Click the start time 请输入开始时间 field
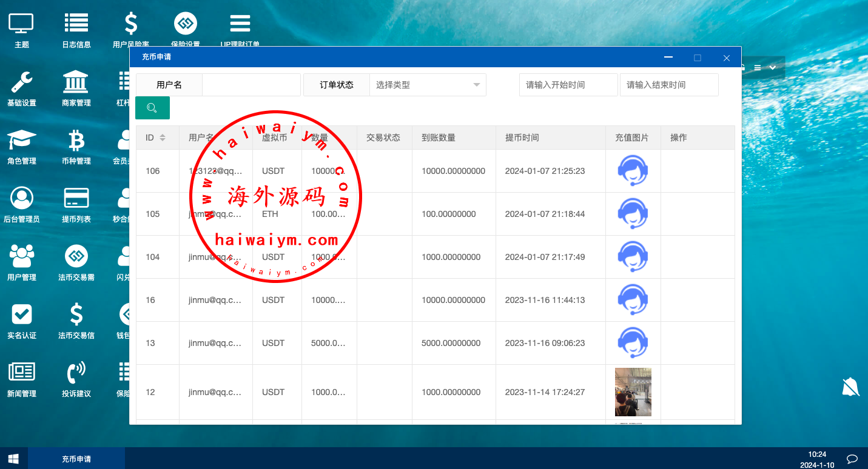Image resolution: width=868 pixels, height=469 pixels. click(x=568, y=85)
